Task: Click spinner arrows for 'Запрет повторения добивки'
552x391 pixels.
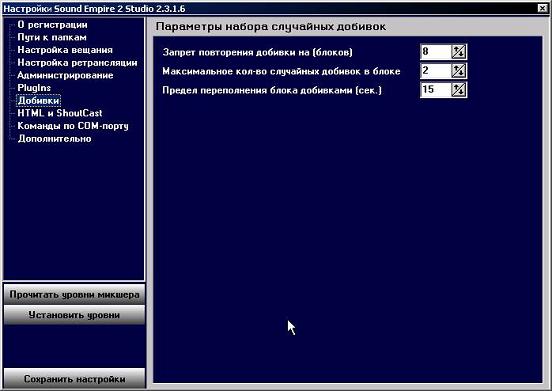Action: pos(459,52)
